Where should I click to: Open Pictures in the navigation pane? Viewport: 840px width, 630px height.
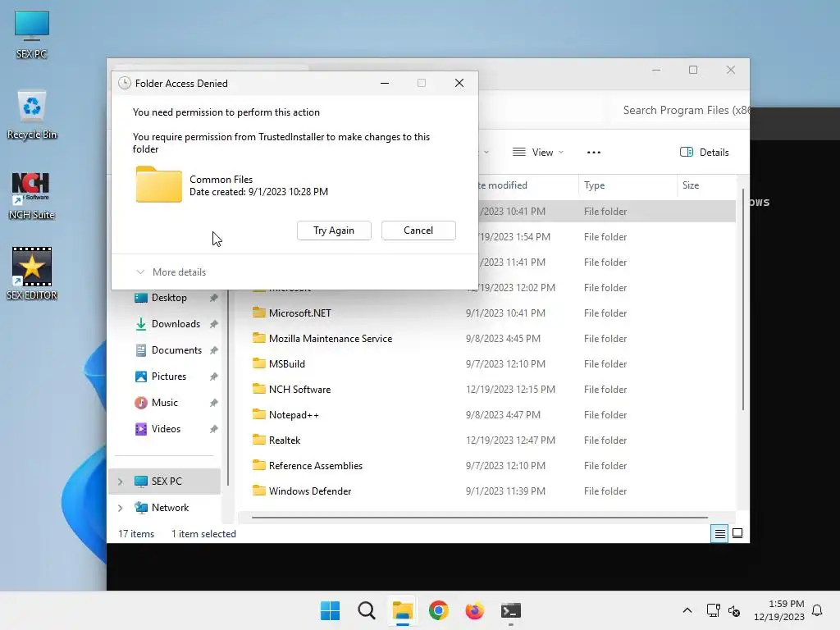169,377
